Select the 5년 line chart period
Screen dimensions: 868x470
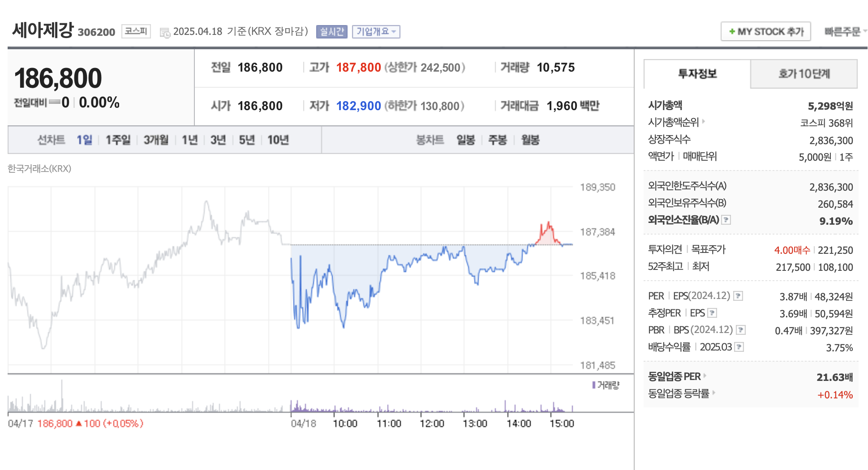[x=247, y=140]
